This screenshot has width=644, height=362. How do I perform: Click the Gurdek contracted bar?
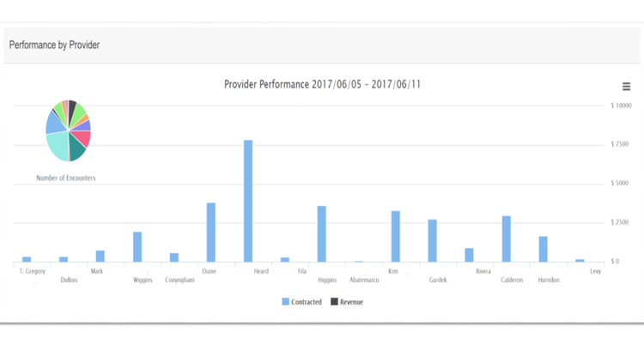433,240
